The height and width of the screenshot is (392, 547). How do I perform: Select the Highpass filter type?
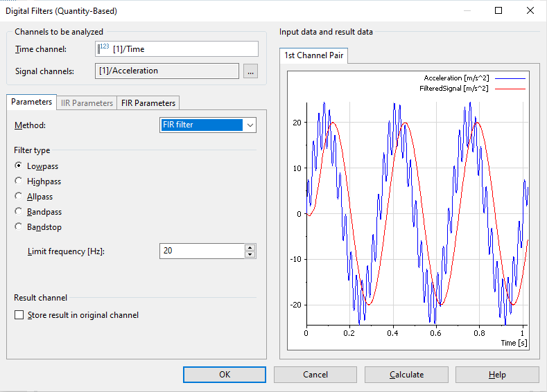(19, 181)
